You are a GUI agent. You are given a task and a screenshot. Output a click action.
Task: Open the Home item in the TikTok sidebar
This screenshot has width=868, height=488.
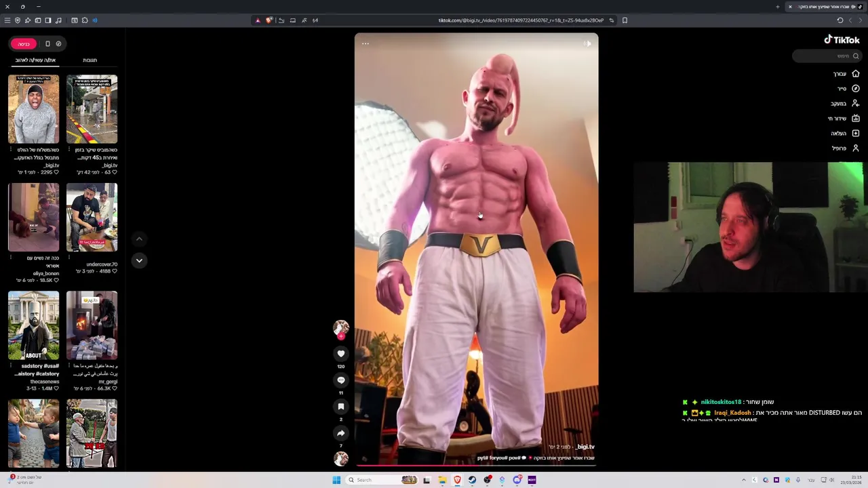point(846,73)
